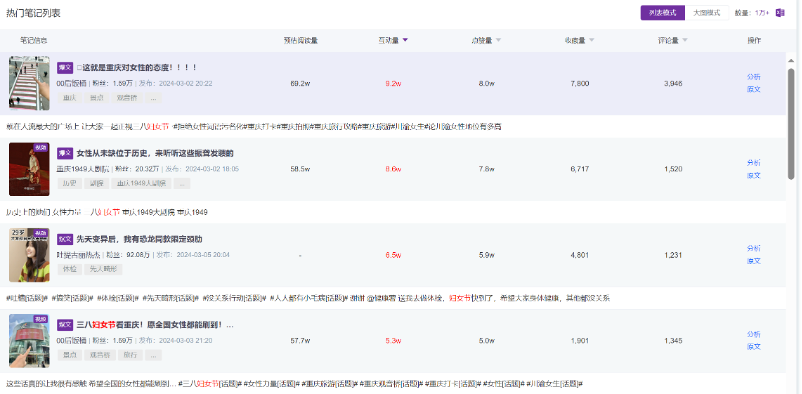Open author on 92.08万 fans note
This screenshot has width=802, height=394.
(x=79, y=255)
